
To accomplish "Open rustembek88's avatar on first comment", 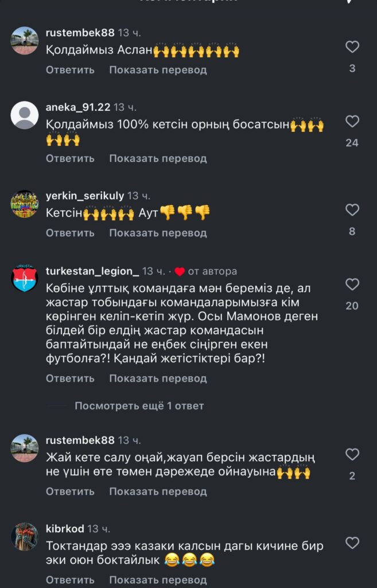I will tap(24, 41).
